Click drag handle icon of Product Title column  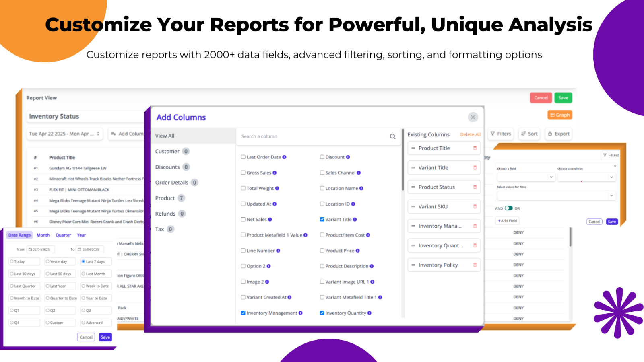[x=413, y=148]
